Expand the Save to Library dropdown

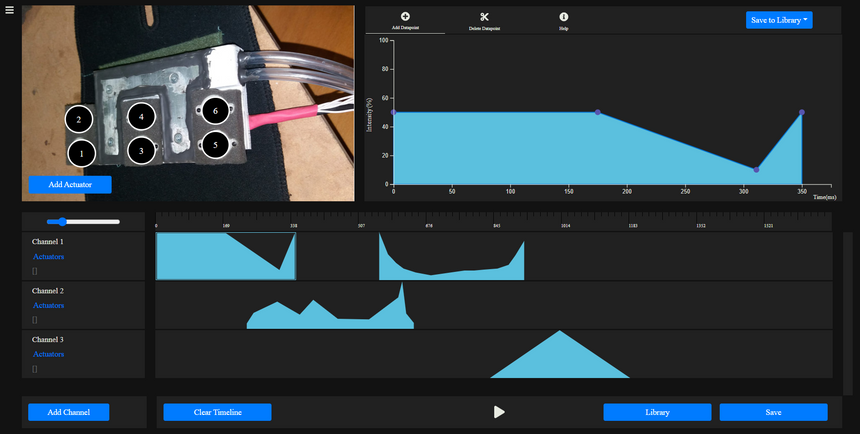click(778, 20)
